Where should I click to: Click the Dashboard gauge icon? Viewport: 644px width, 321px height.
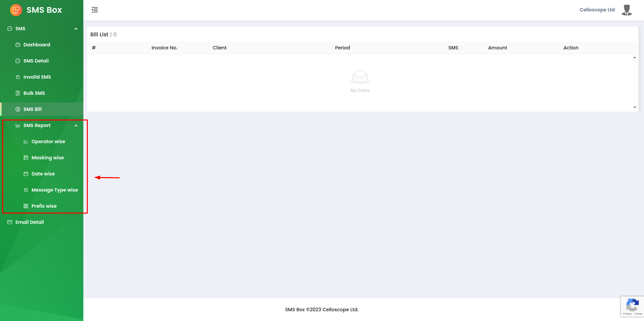click(18, 45)
